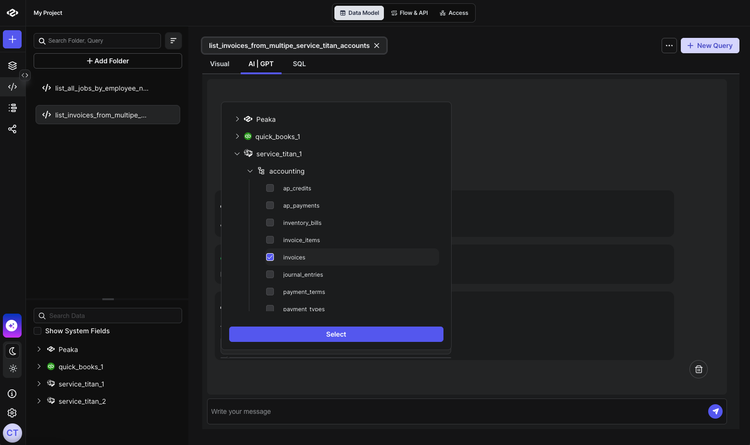
Task: Switch to the SQL tab
Action: [x=299, y=64]
